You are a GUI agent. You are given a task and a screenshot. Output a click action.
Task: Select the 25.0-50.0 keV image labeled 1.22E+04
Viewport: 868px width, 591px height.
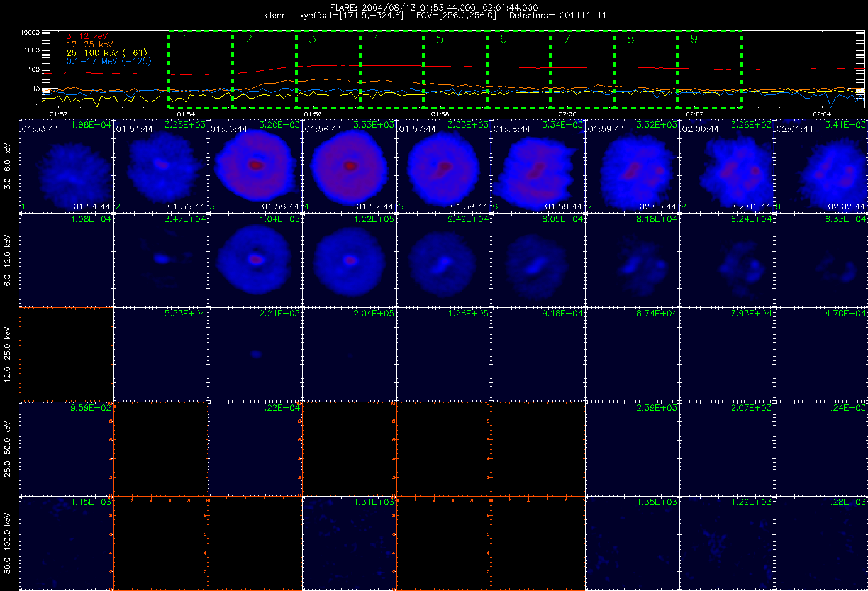(x=255, y=449)
